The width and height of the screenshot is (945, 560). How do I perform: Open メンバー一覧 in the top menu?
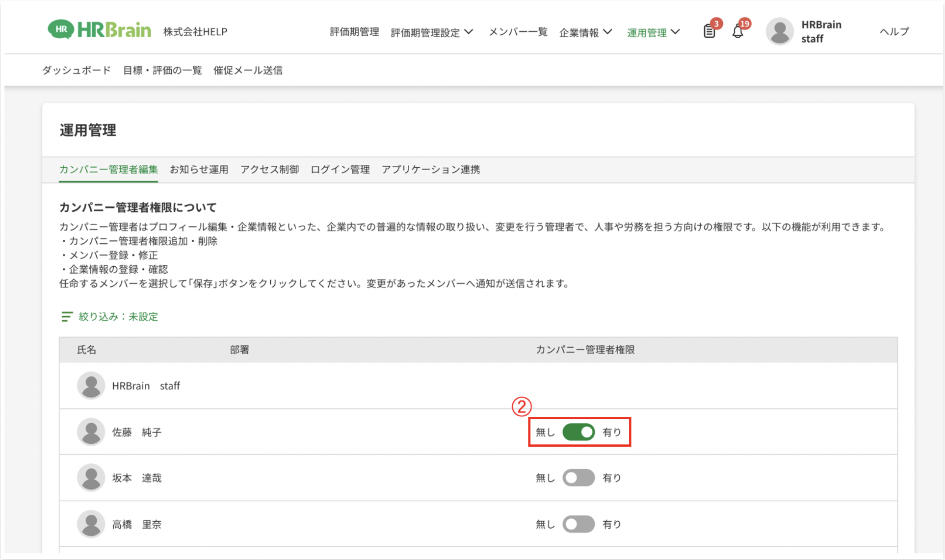(518, 32)
